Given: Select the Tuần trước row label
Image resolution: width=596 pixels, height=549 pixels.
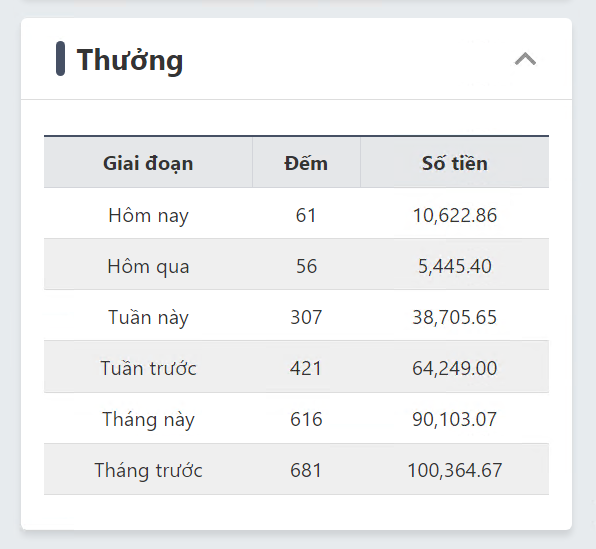Looking at the screenshot, I should 148,368.
